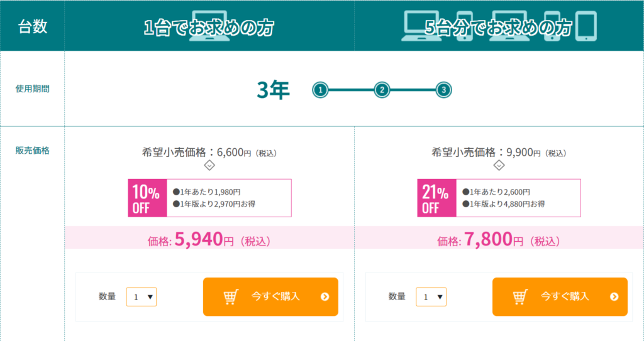644x341 pixels.
Task: Select the 3-year step marker
Action: click(x=443, y=90)
